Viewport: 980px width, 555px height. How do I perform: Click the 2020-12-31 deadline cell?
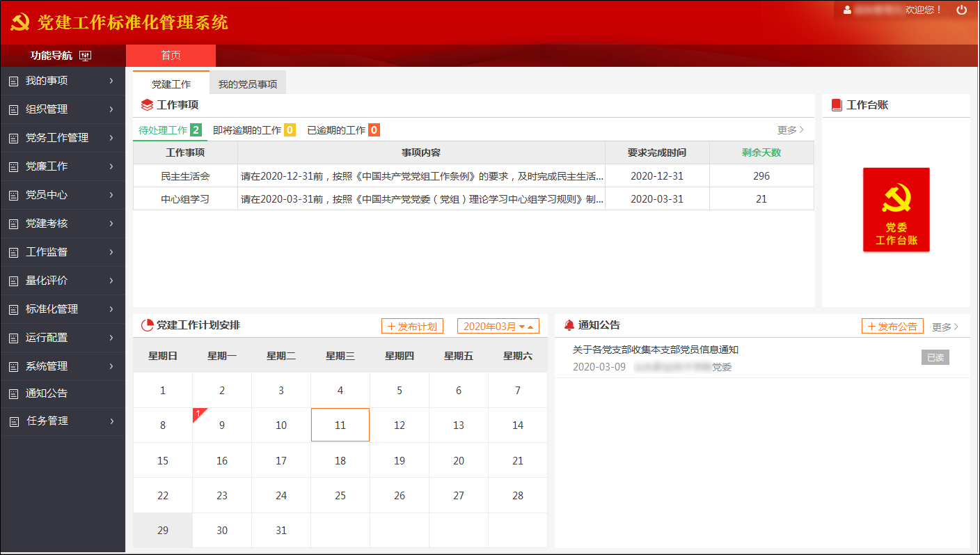click(657, 176)
